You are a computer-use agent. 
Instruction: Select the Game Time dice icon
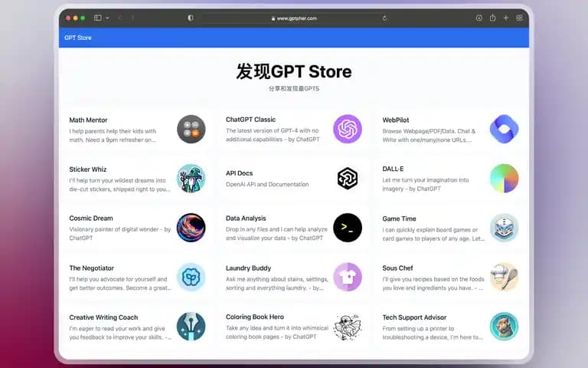tap(505, 228)
